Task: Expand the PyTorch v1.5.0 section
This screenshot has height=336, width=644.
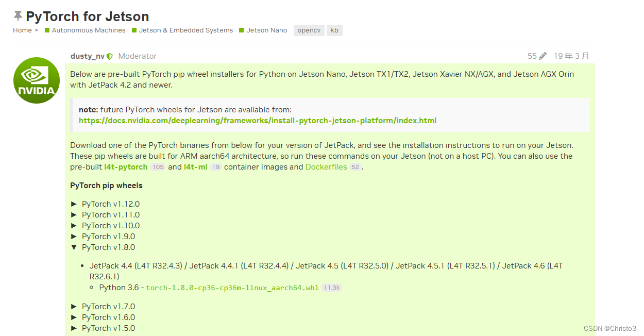Action: click(103, 328)
